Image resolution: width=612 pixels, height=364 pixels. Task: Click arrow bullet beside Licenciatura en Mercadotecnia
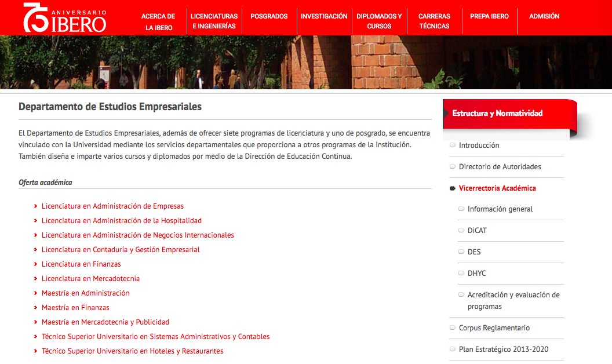pos(35,278)
